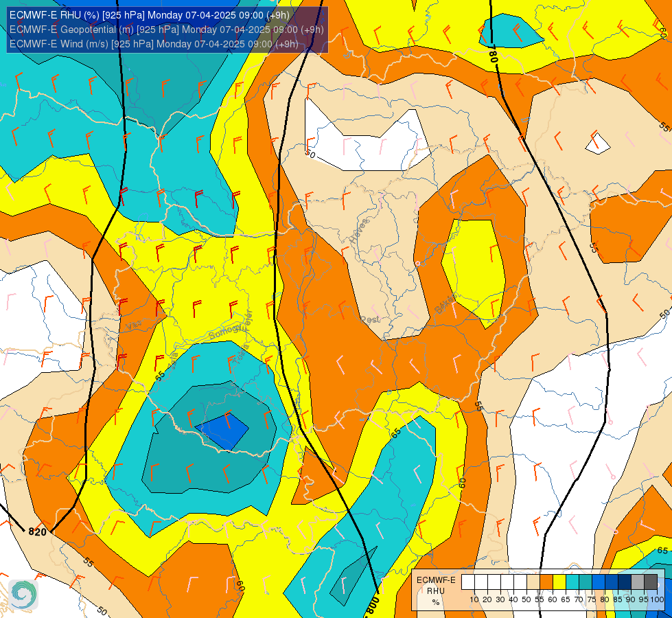
Task: Click the '30' value on the legend scale
Action: 500,600
